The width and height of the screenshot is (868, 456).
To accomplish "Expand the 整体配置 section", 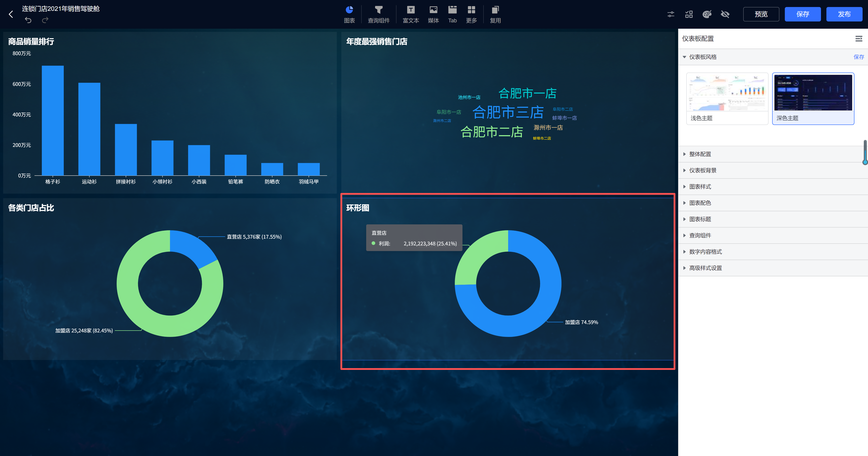I will tap(700, 154).
